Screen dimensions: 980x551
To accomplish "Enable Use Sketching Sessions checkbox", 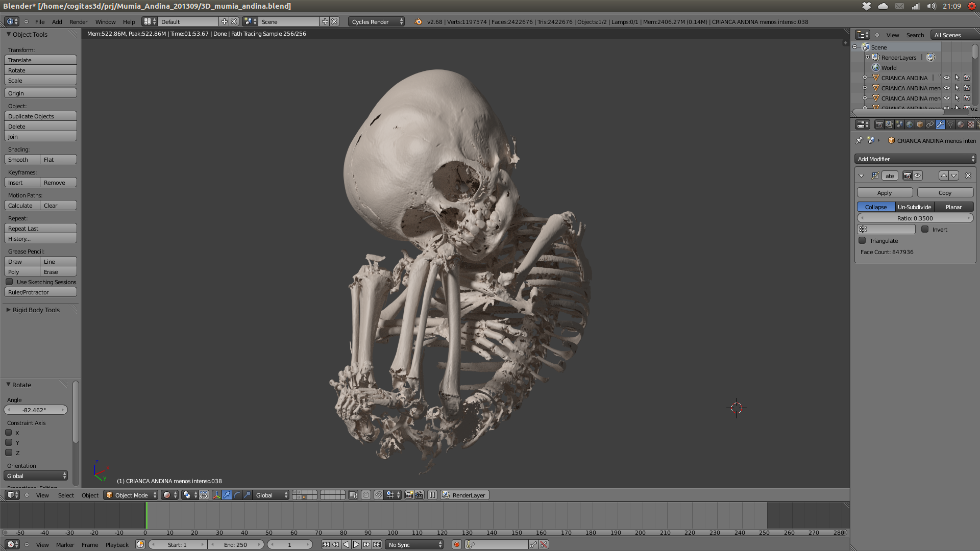I will click(9, 282).
